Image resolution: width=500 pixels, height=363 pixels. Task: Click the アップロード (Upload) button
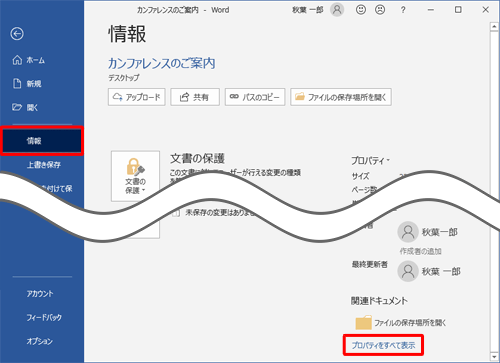[137, 97]
